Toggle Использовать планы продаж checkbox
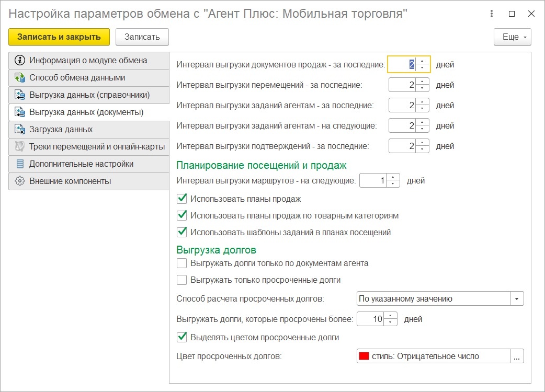 pyautogui.click(x=182, y=199)
